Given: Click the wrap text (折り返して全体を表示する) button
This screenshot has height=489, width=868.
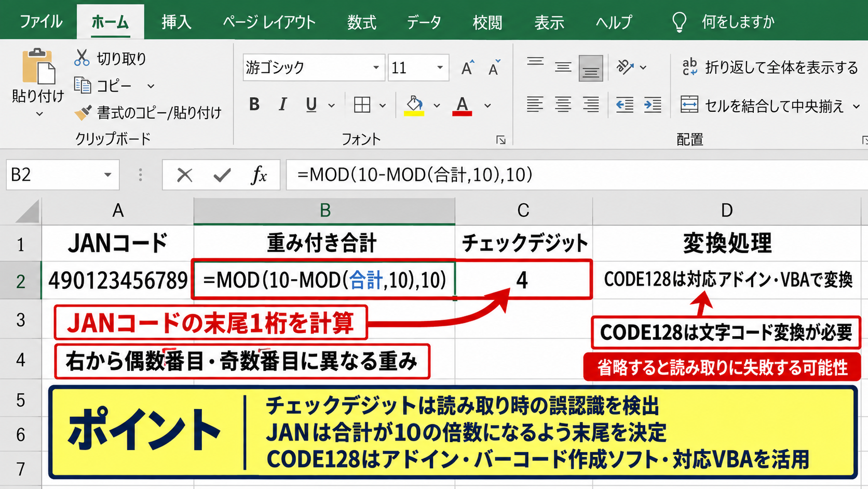Looking at the screenshot, I should point(770,67).
